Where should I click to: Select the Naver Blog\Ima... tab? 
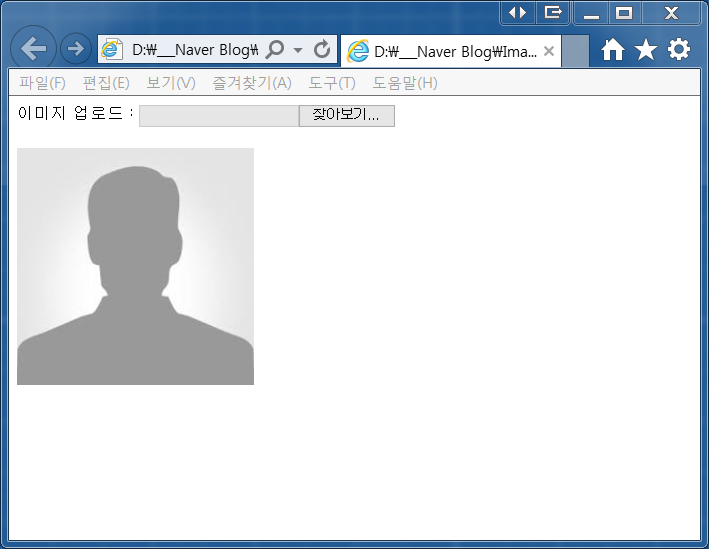tap(450, 52)
